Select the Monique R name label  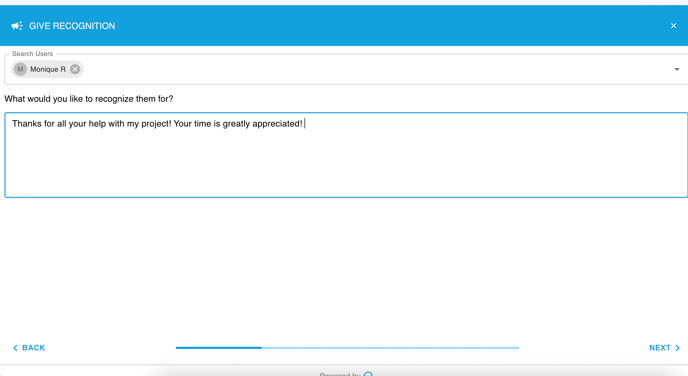[48, 69]
